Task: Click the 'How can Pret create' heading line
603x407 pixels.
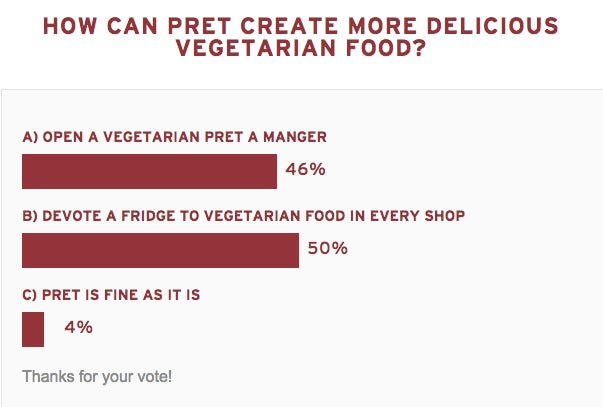Action: (300, 26)
